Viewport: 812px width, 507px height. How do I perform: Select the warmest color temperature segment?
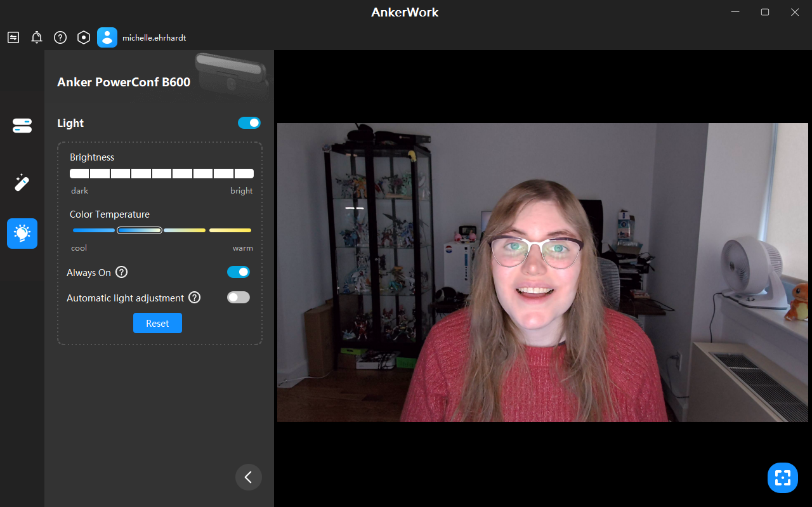click(230, 230)
